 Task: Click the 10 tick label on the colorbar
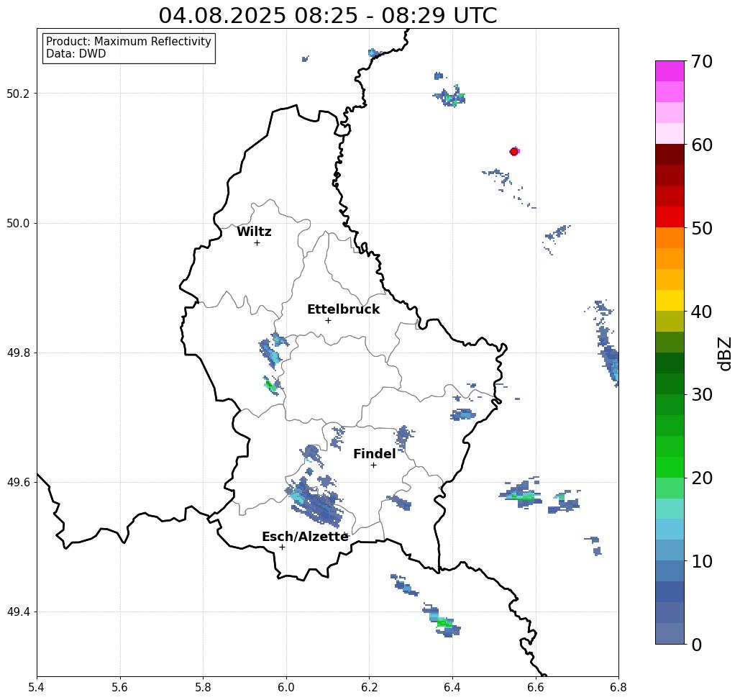coord(702,561)
